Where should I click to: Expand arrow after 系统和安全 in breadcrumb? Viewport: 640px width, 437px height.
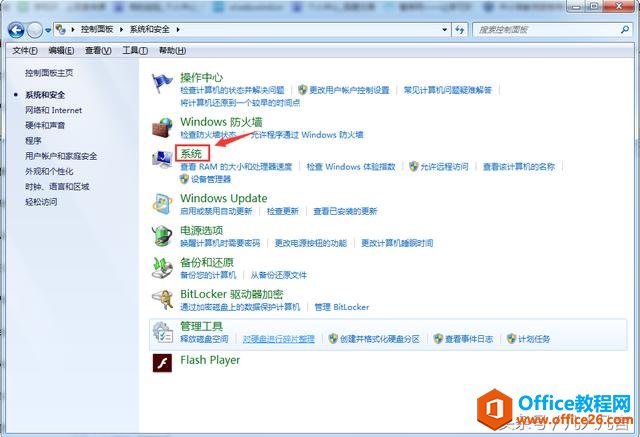[178, 29]
